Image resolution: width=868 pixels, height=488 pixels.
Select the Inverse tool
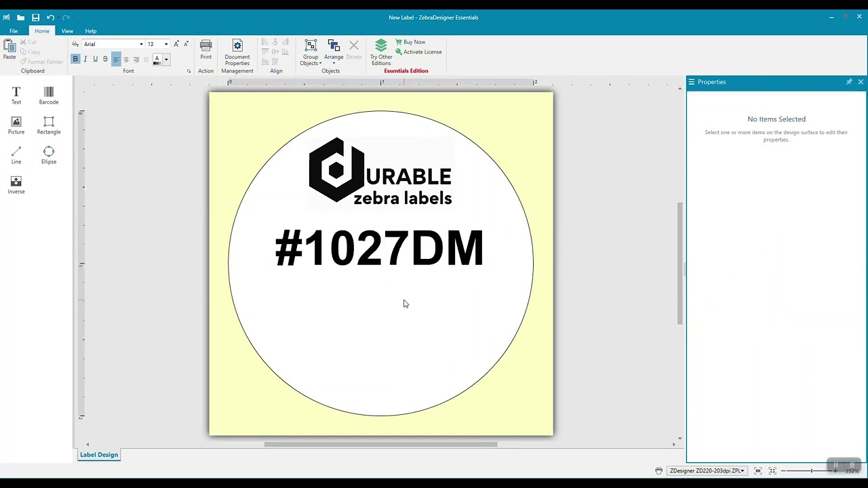coord(16,185)
